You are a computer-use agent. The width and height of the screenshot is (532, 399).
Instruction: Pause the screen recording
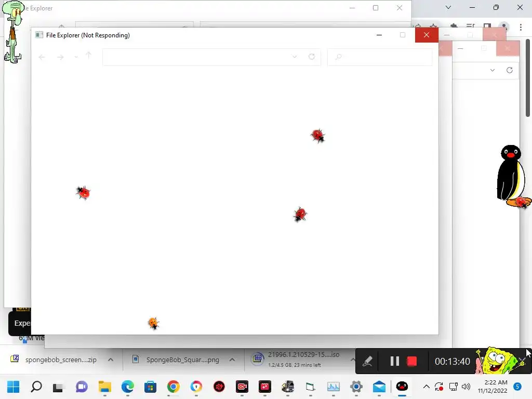(x=394, y=361)
